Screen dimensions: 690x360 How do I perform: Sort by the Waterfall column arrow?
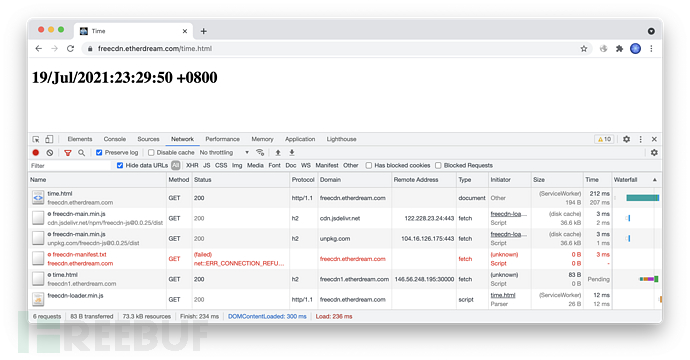(654, 180)
